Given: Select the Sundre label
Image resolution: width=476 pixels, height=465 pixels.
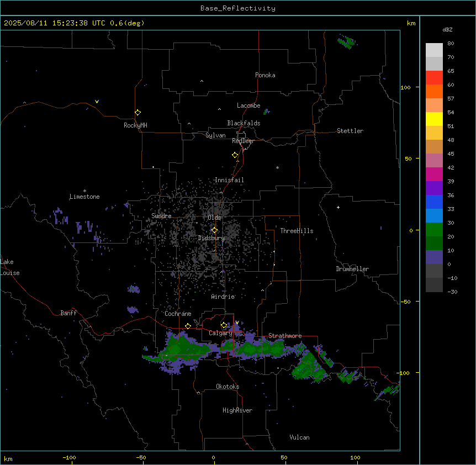Looking at the screenshot, I should [161, 216].
